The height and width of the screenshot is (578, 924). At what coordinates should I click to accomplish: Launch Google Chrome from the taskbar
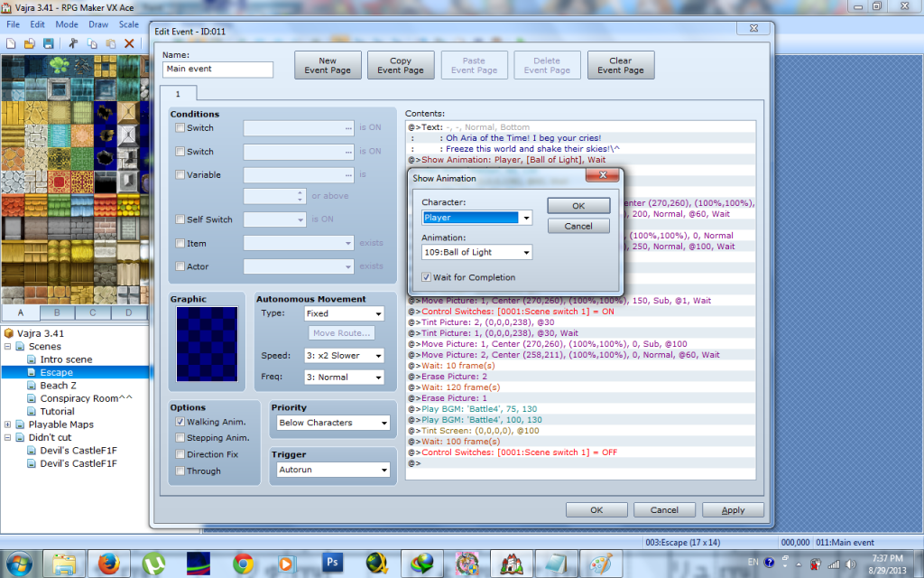click(x=243, y=564)
